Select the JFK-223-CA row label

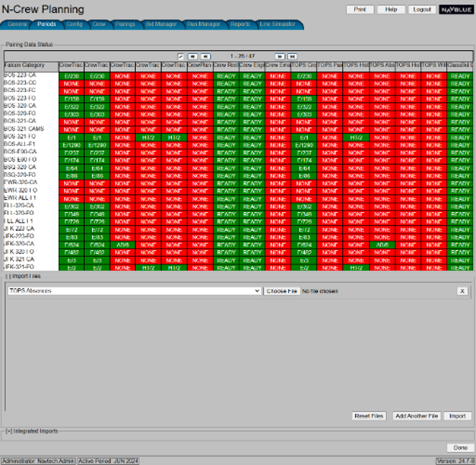(19, 228)
